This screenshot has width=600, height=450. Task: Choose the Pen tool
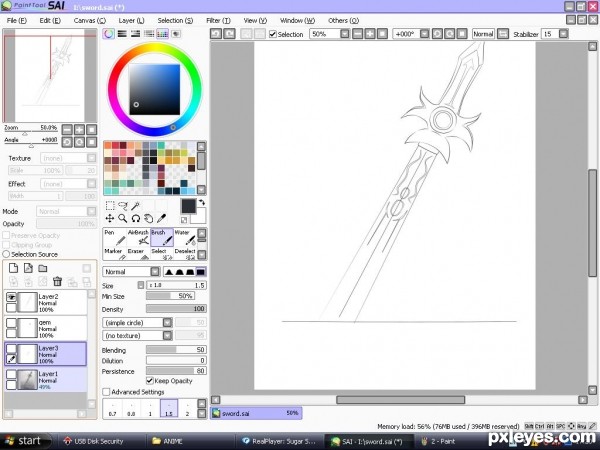click(x=114, y=238)
